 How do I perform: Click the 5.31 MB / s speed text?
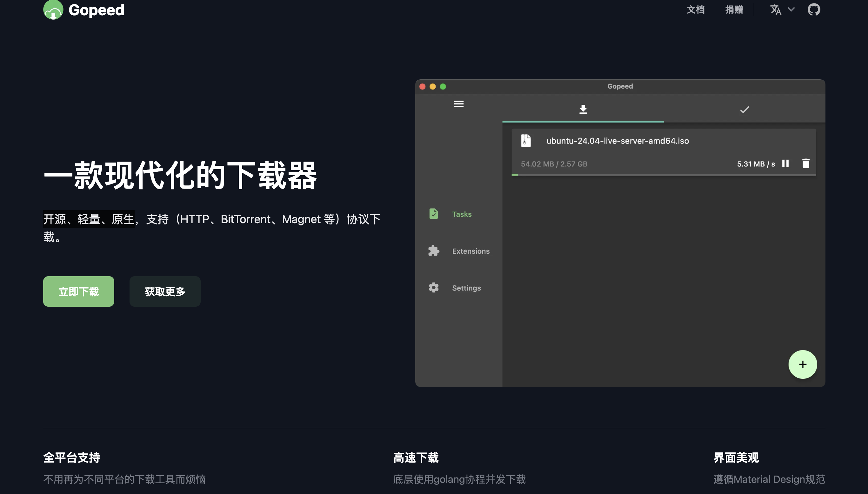click(x=756, y=164)
